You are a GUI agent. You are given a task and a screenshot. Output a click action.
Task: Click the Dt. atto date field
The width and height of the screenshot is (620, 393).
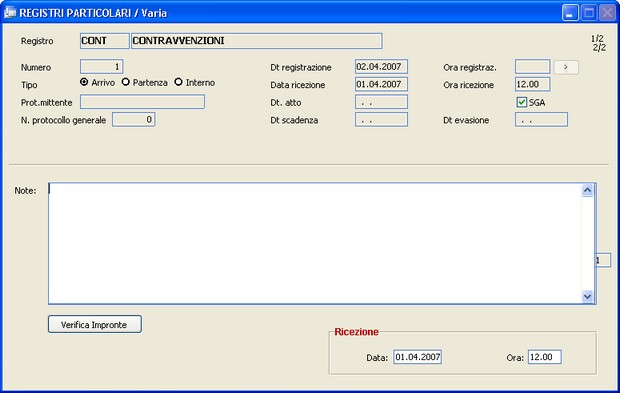point(381,102)
